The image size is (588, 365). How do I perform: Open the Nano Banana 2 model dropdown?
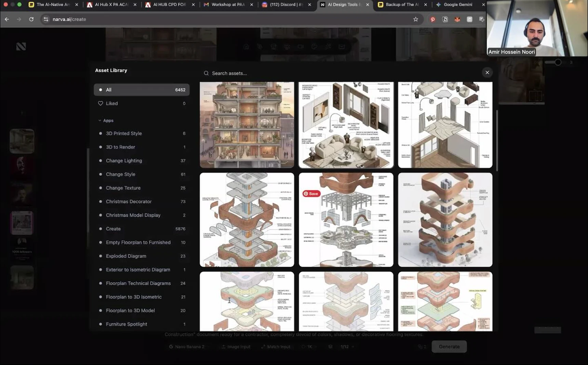187,347
